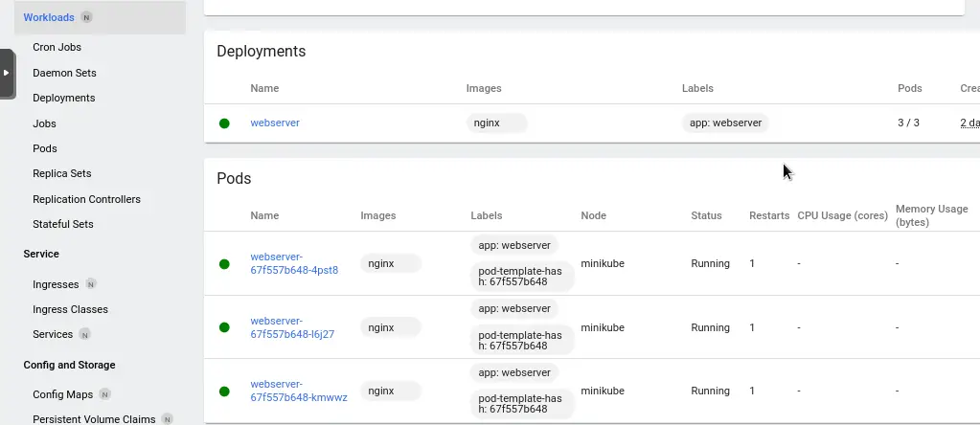Open Daemon Sets section
This screenshot has height=425, width=980.
pyautogui.click(x=64, y=73)
